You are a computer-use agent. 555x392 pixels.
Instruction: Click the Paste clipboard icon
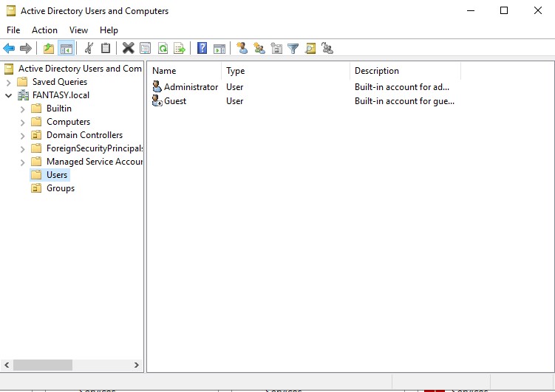[106, 48]
